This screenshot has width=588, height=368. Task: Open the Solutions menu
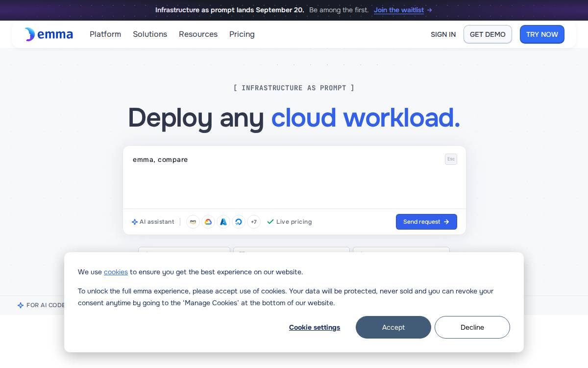click(150, 34)
